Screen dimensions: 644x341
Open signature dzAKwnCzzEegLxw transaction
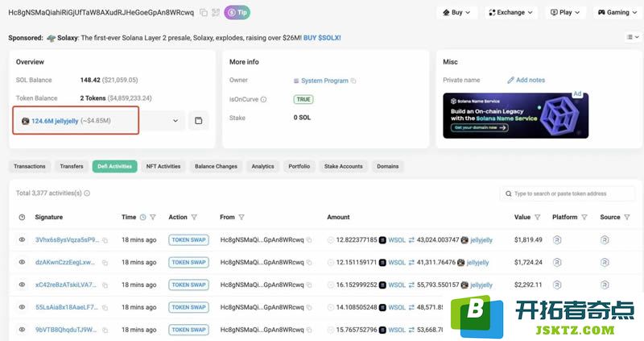pos(65,263)
